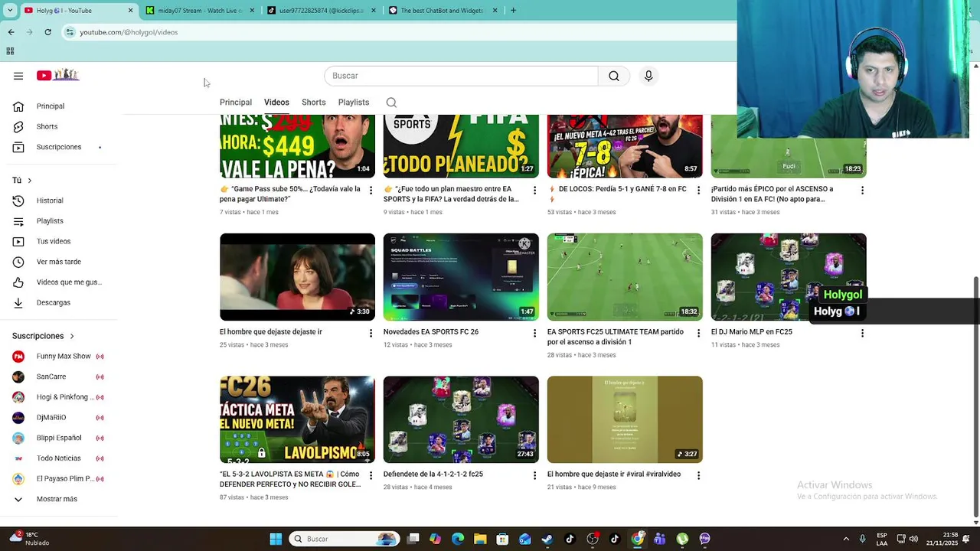Open options menu for El DJ Mario MLP video
The height and width of the screenshot is (551, 980).
coord(862,333)
